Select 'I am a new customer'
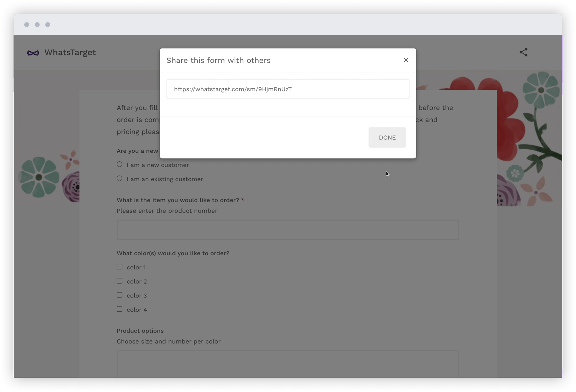 tap(119, 164)
